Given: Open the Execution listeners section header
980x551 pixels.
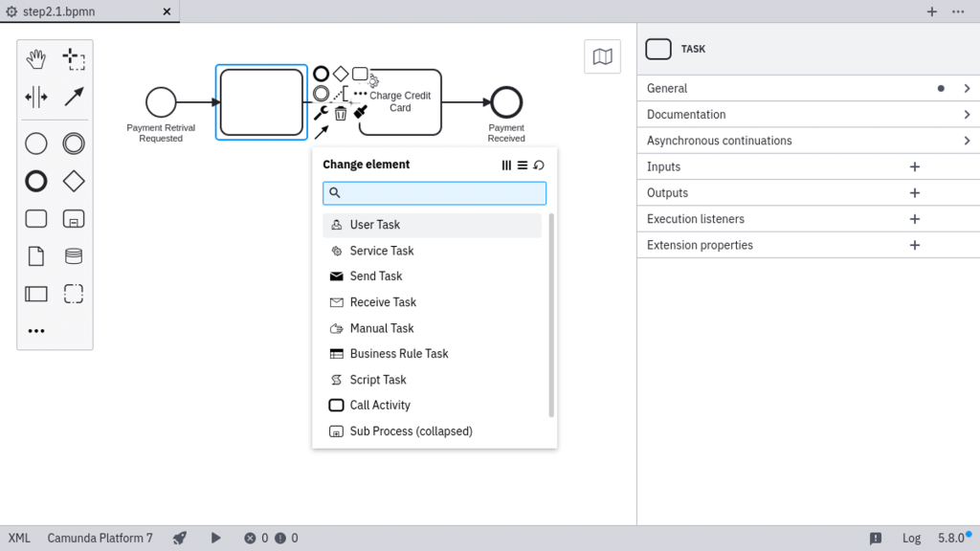Looking at the screenshot, I should coord(808,219).
